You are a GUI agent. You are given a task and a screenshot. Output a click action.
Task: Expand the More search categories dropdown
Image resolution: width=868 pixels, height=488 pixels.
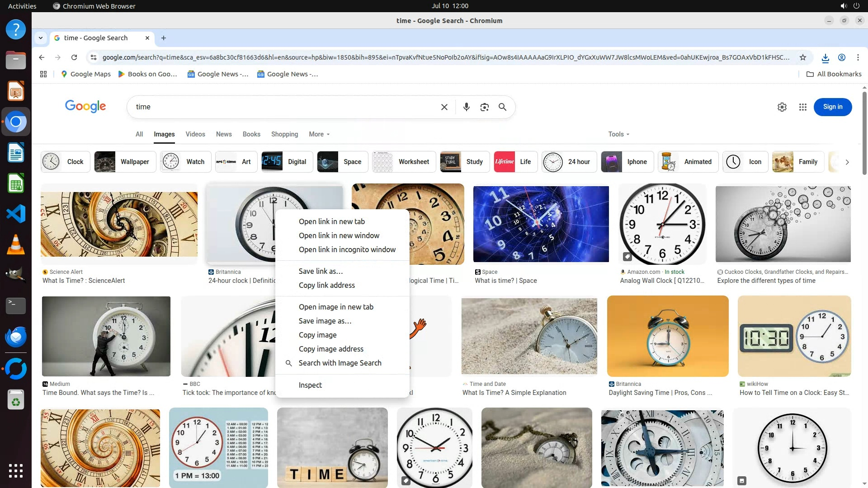click(x=319, y=134)
